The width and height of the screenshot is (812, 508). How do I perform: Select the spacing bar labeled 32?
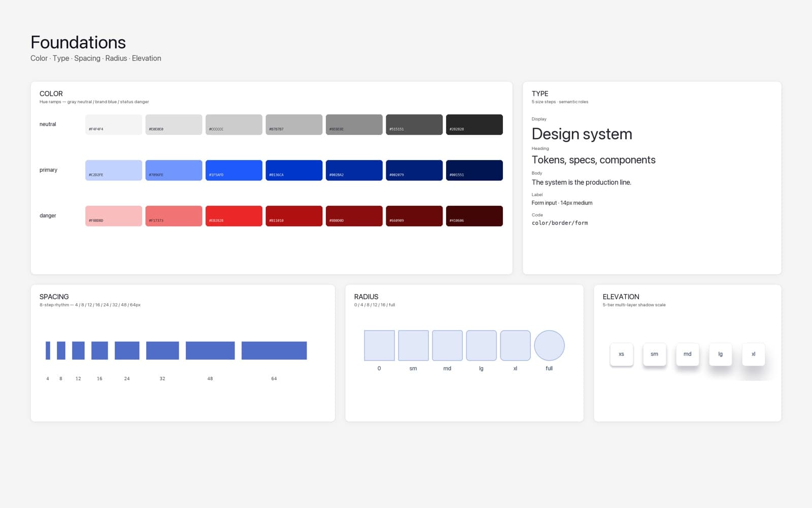[x=162, y=351]
